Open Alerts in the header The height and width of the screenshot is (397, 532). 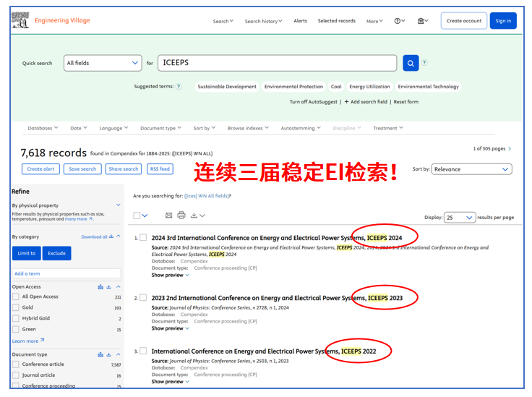(300, 21)
